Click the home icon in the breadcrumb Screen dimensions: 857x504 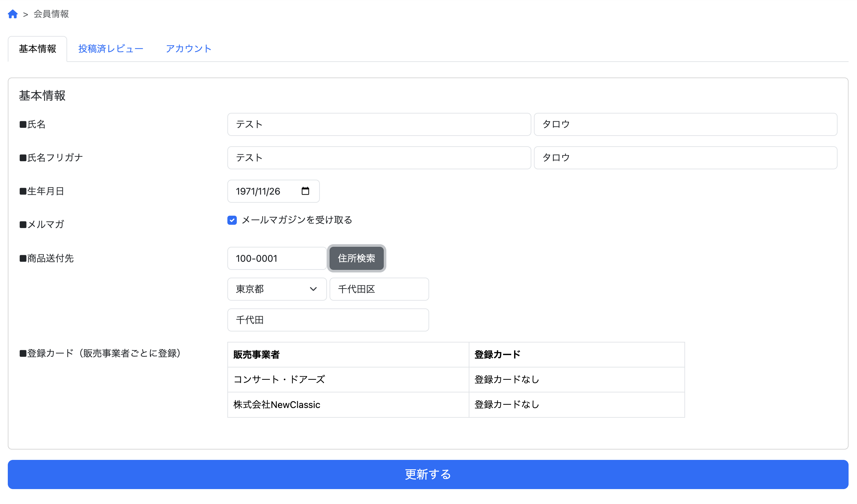13,14
